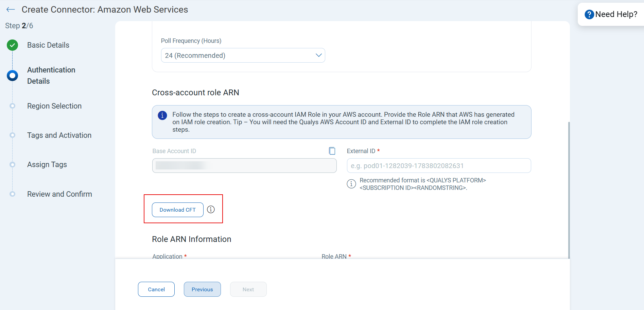Image resolution: width=644 pixels, height=310 pixels.
Task: Click the info icon next to Download CFT
Action: (x=211, y=210)
